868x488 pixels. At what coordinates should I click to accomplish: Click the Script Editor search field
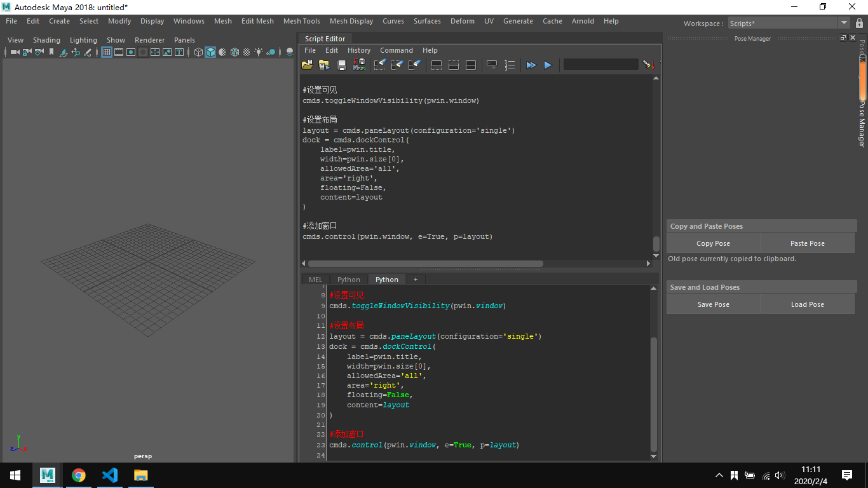[x=601, y=65]
